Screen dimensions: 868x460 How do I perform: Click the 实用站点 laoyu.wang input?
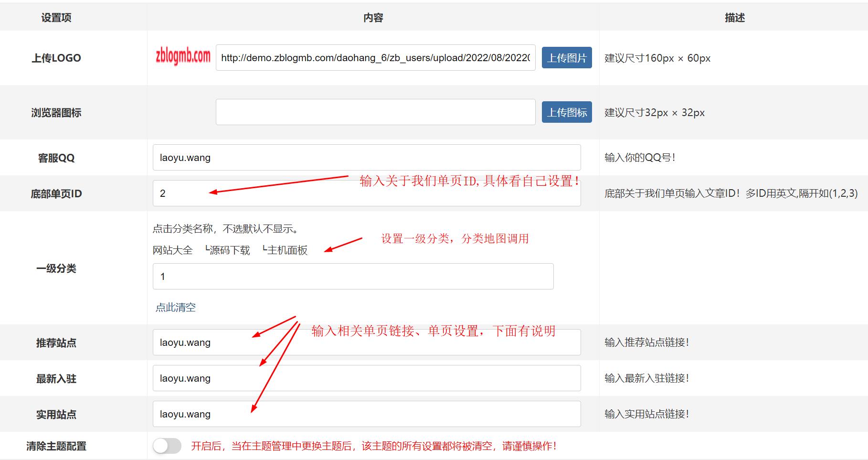[367, 414]
